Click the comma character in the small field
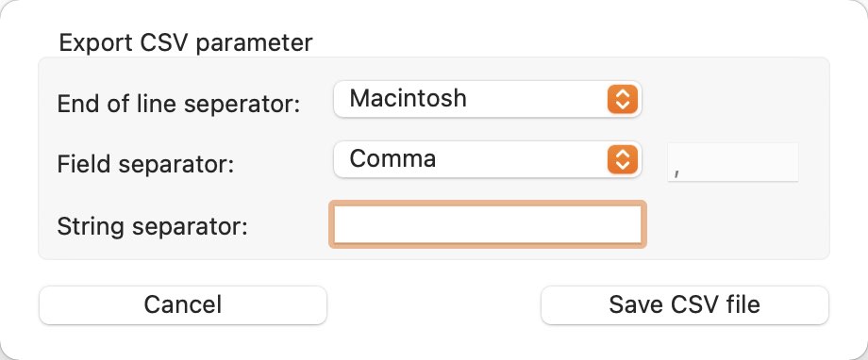The height and width of the screenshot is (360, 868). coord(676,172)
